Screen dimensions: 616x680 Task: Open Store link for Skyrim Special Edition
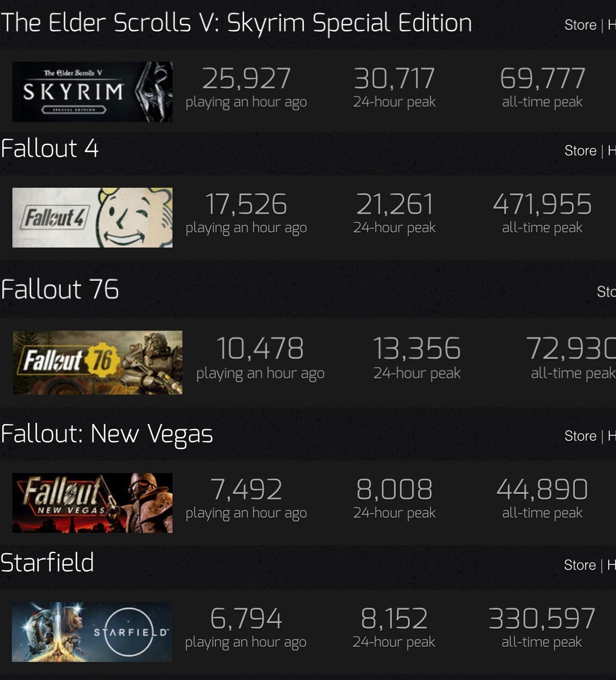580,25
